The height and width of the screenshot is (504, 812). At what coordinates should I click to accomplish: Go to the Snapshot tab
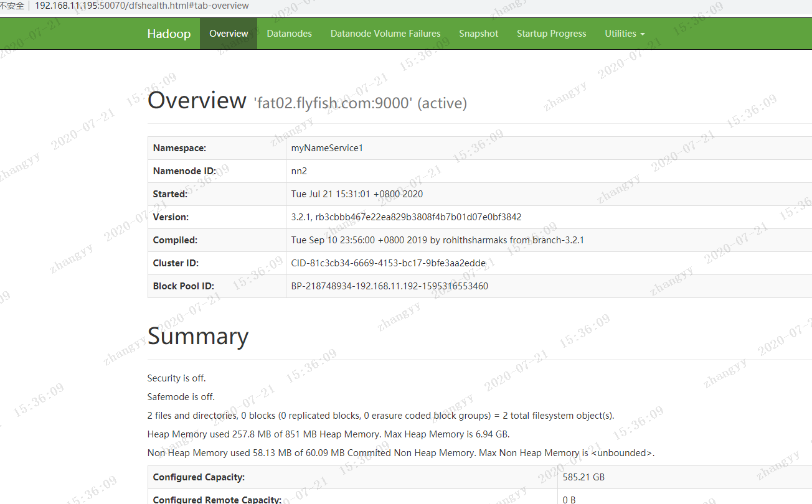tap(479, 34)
